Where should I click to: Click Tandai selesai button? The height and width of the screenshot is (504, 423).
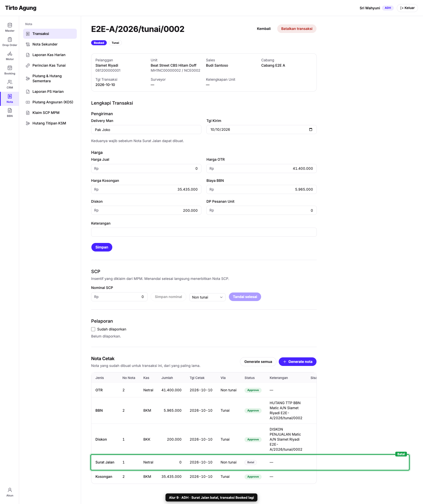pos(245,297)
